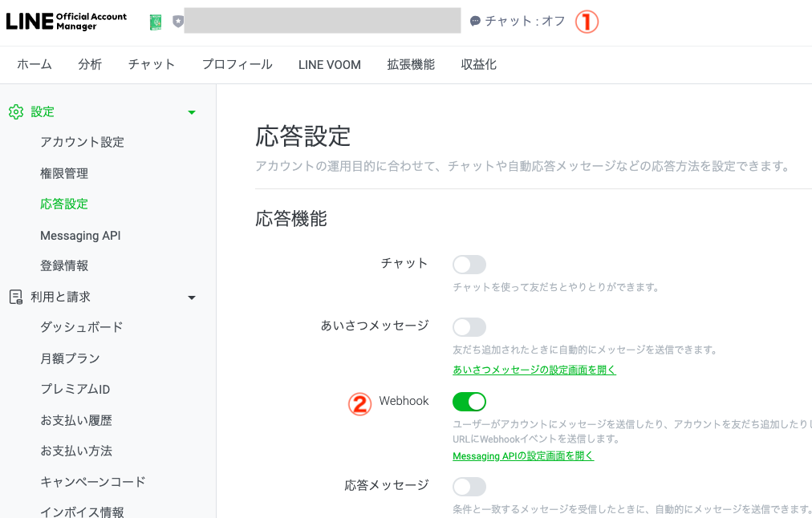
Task: Collapse the 設定 section arrow
Action: point(192,112)
